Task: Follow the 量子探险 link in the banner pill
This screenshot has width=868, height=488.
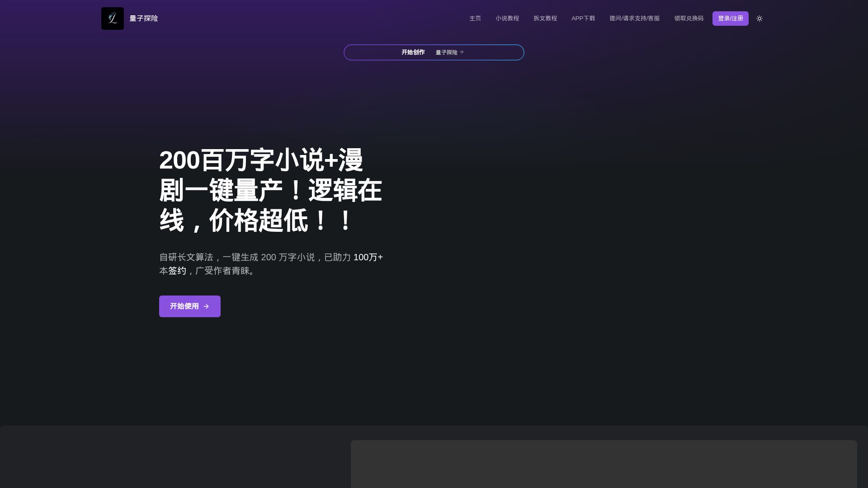Action: click(446, 52)
